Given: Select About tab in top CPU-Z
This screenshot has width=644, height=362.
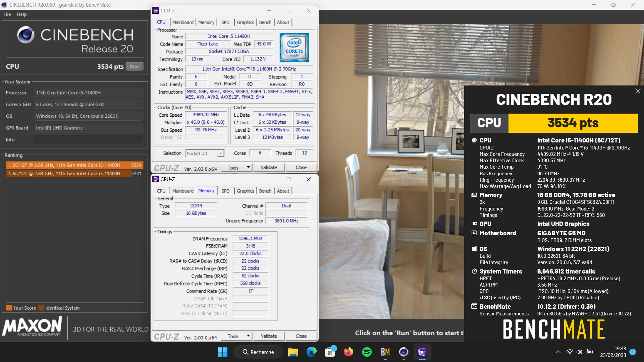Looking at the screenshot, I should pos(283,22).
